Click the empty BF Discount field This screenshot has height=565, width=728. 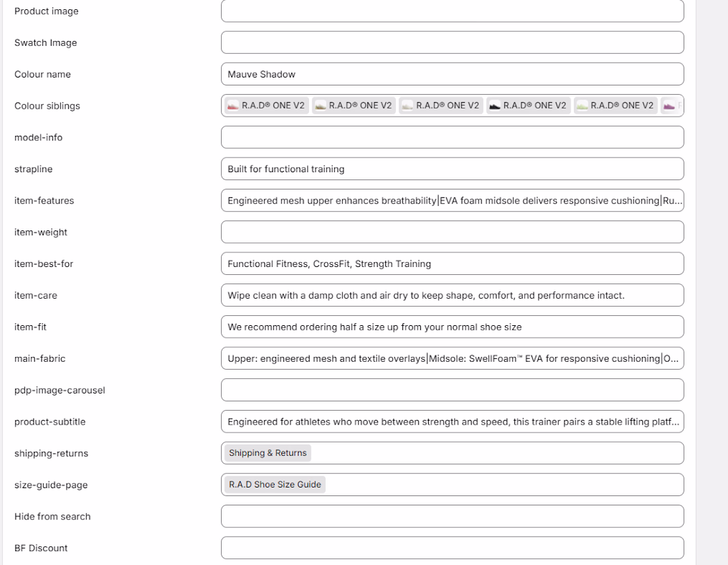click(452, 548)
